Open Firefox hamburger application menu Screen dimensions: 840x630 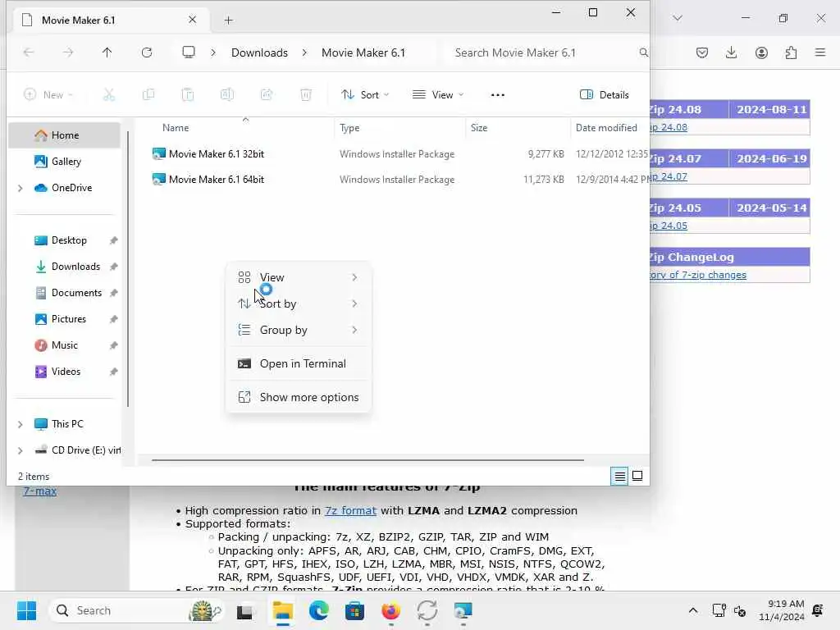tap(820, 52)
